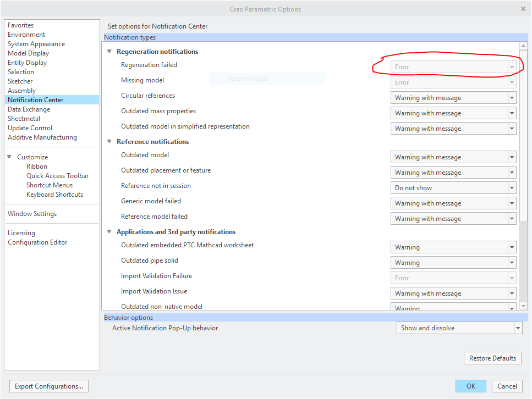Viewport: 532px width, 399px height.
Task: Click the Outdated non-native model label
Action: point(162,307)
